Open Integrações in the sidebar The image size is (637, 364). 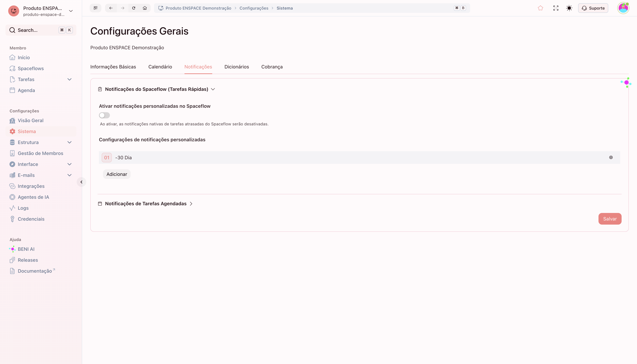pos(41,186)
